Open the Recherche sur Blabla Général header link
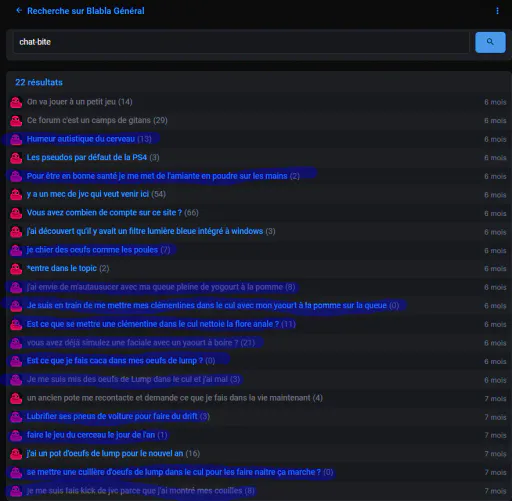This screenshot has height=501, width=512. (86, 11)
